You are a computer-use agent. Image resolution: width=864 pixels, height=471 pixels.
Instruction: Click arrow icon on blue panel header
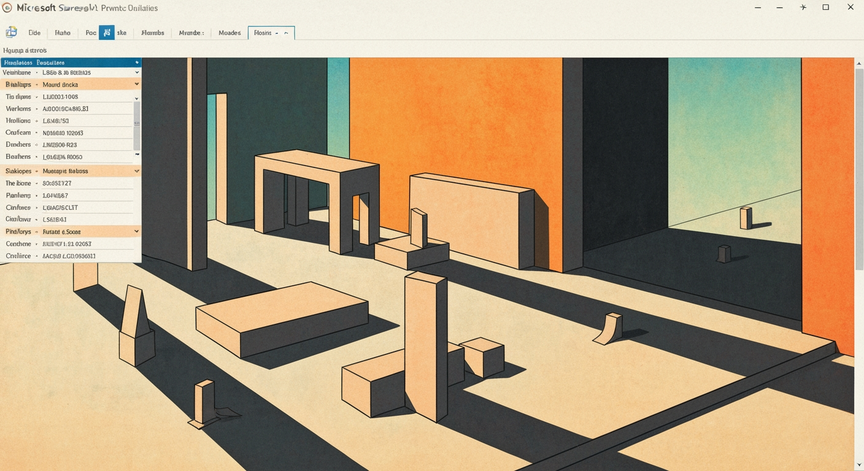pos(137,63)
